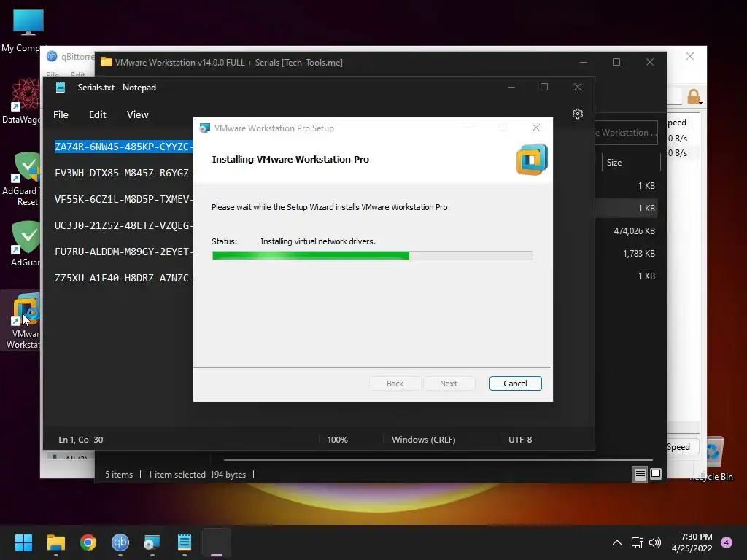Switch to the VMware installer taskbar icon
Viewport: 747px width, 560px height.
152,542
